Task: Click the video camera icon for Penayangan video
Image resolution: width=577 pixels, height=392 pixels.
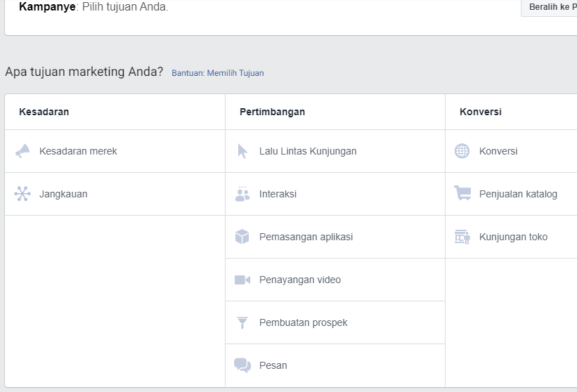Action: (x=242, y=280)
